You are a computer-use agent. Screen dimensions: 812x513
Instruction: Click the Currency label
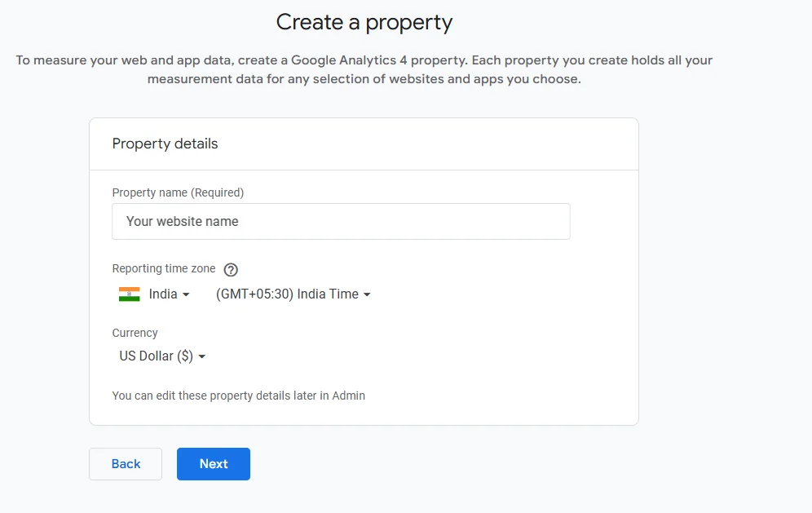click(x=135, y=333)
